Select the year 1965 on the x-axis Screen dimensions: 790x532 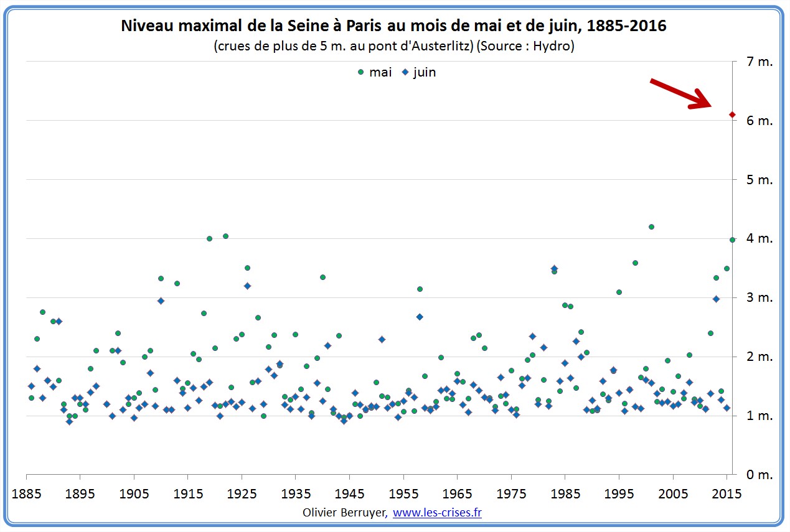coord(458,493)
